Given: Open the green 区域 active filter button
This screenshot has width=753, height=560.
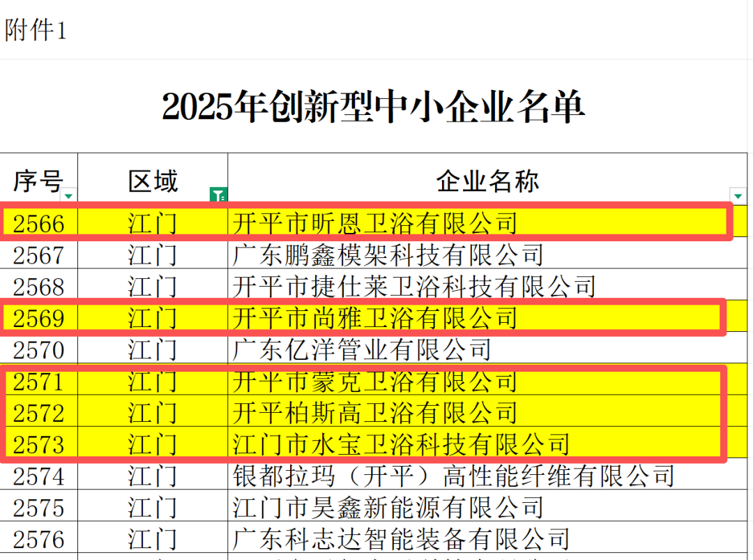Looking at the screenshot, I should click(218, 195).
